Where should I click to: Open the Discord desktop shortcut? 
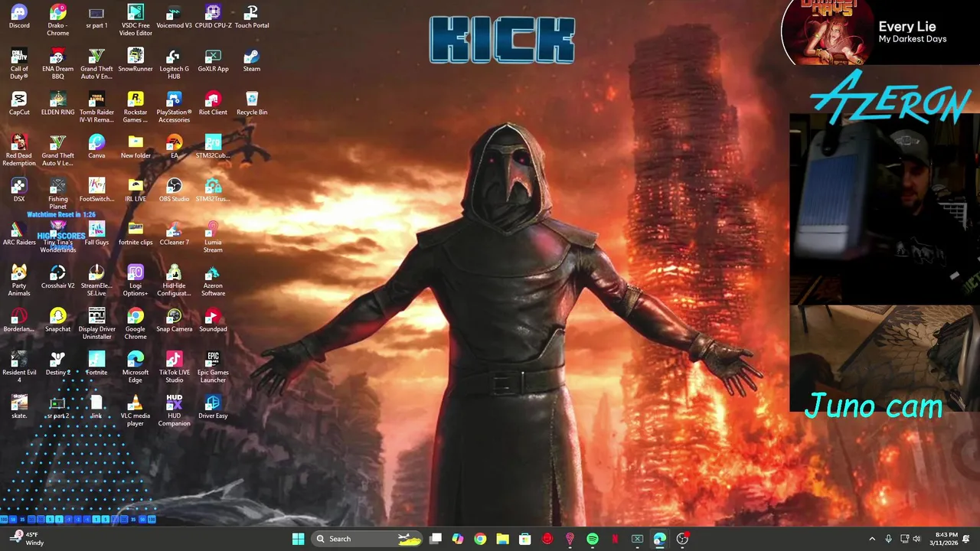[x=19, y=17]
